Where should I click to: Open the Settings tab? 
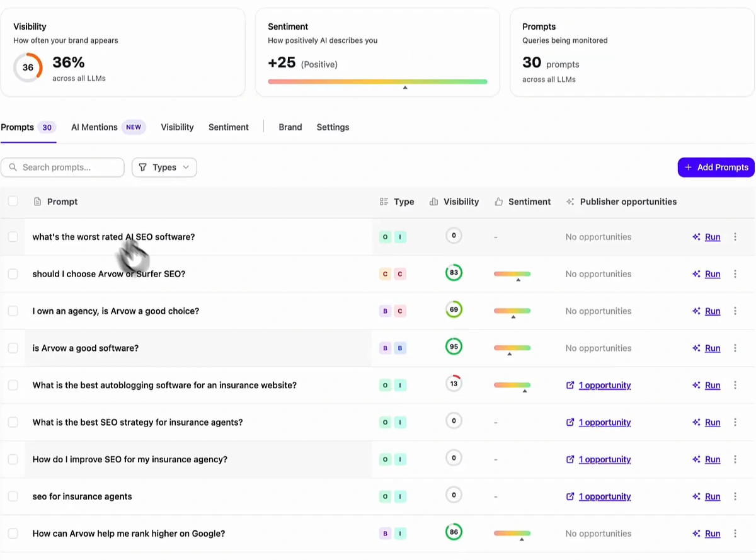(333, 127)
